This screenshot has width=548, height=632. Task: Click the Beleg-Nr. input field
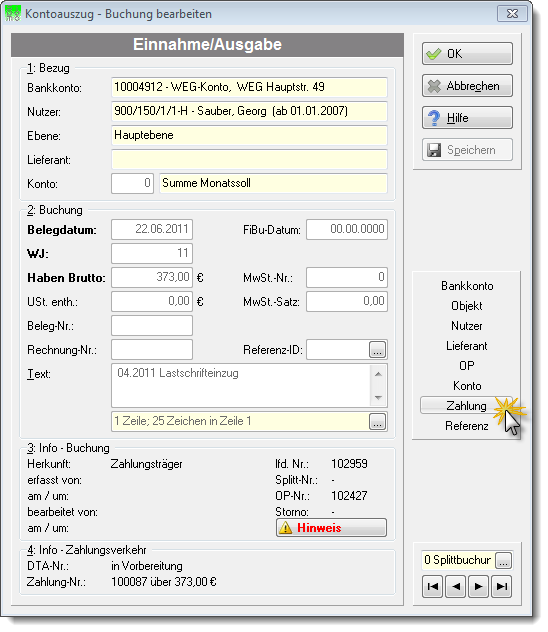[152, 326]
